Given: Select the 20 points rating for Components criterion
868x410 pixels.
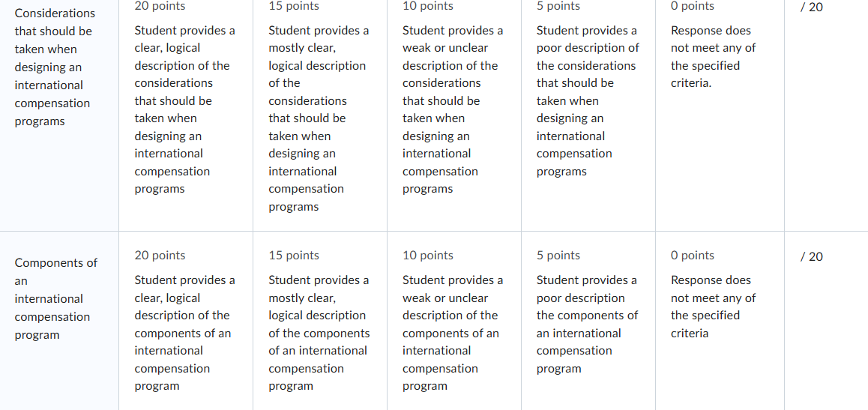Looking at the screenshot, I should pos(185,321).
